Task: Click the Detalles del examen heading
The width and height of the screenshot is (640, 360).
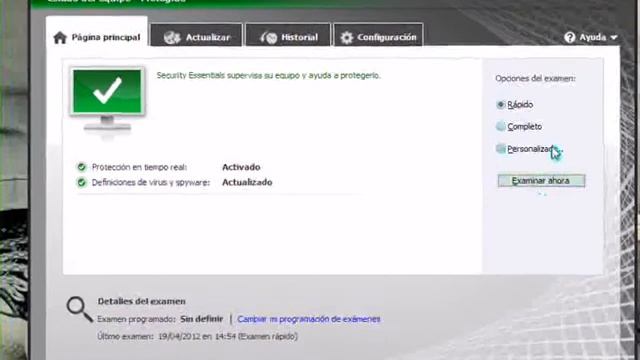Action: pyautogui.click(x=141, y=301)
